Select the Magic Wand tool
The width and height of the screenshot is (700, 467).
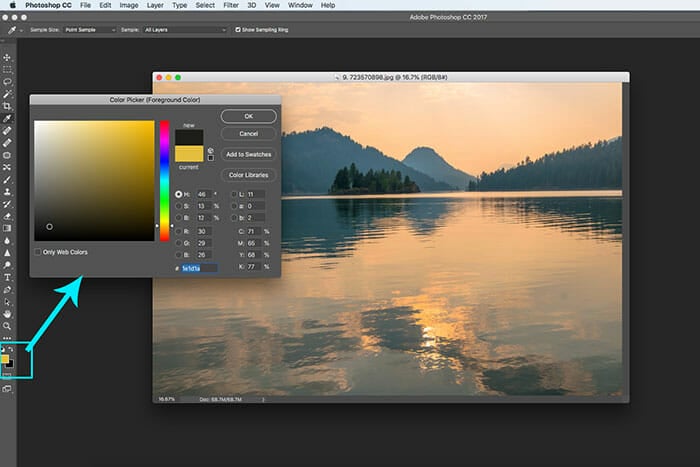tap(7, 94)
